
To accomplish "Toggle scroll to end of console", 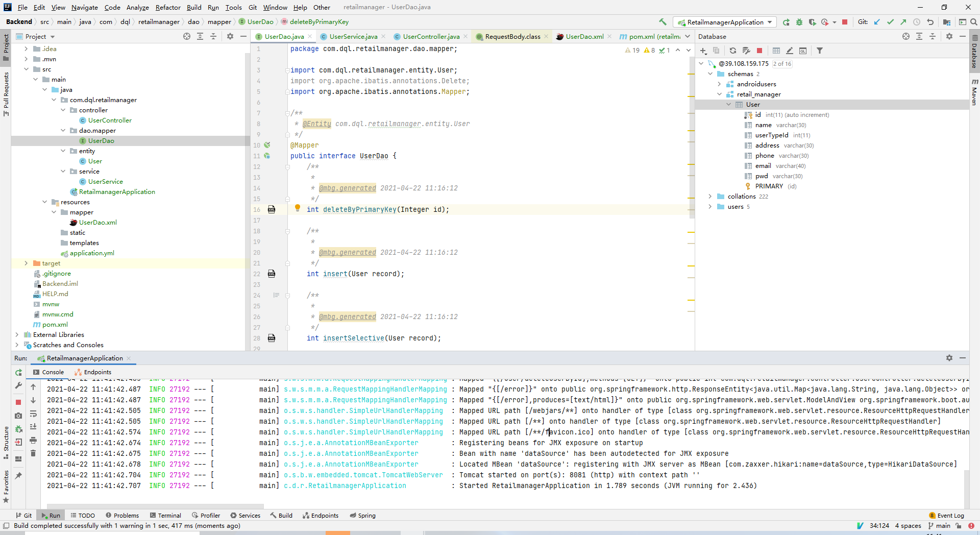I will [x=33, y=427].
